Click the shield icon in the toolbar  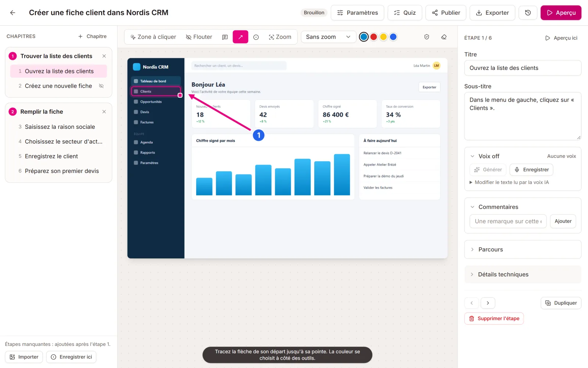pos(427,37)
